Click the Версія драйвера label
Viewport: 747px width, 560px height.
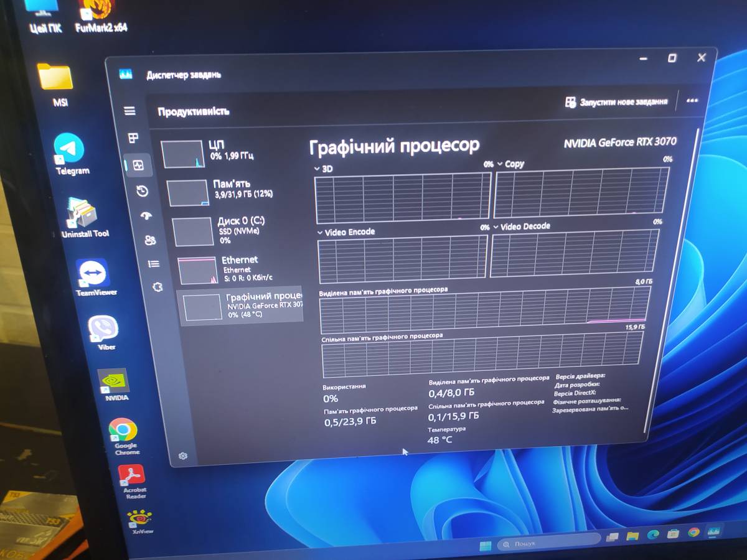[x=580, y=376]
